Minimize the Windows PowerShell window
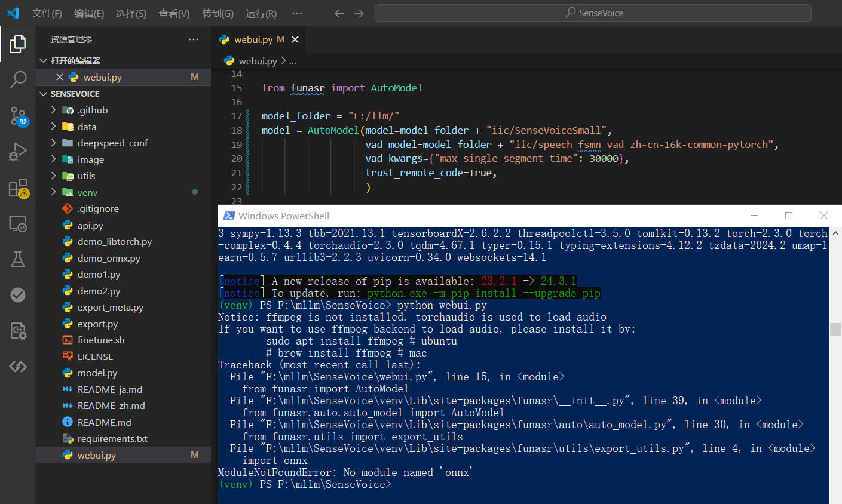 754,216
